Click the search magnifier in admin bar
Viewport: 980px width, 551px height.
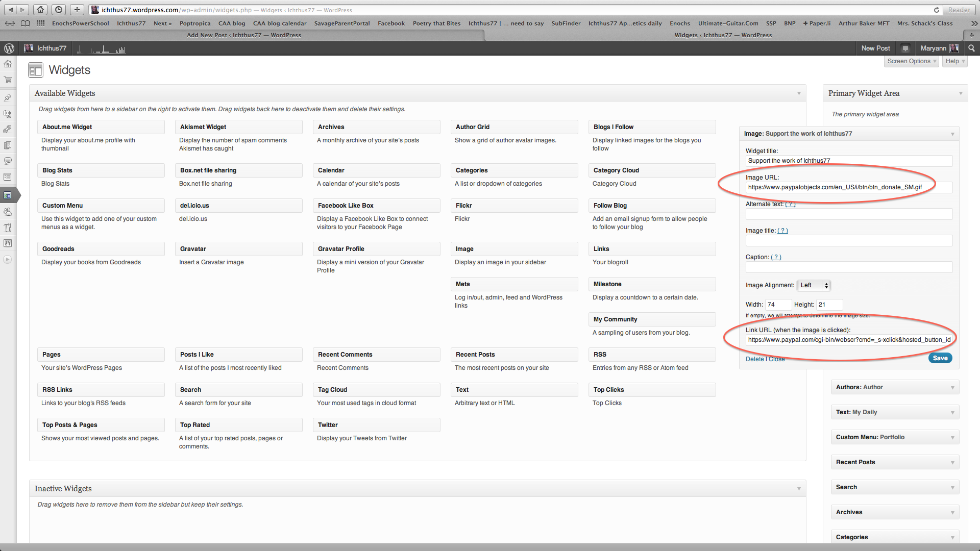[x=971, y=48]
